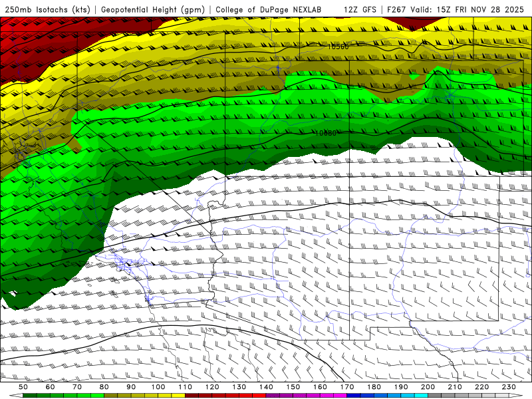This screenshot has height=399, width=532.
Task: Click the "250mb Isotachs (kts)" title text
Action: pyautogui.click(x=47, y=9)
